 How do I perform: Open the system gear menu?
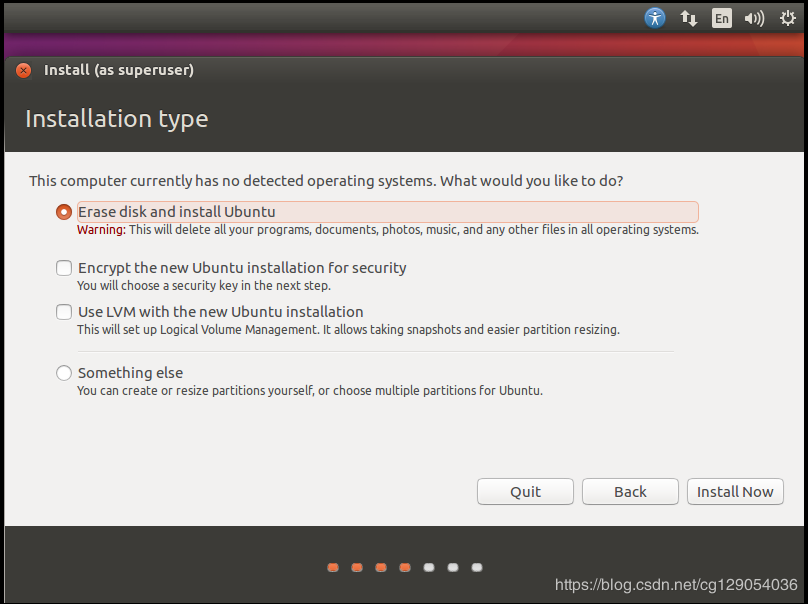786,17
